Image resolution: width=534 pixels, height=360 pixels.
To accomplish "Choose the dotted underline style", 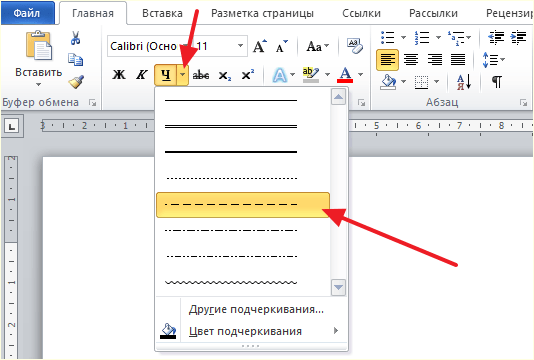I will coord(243,178).
